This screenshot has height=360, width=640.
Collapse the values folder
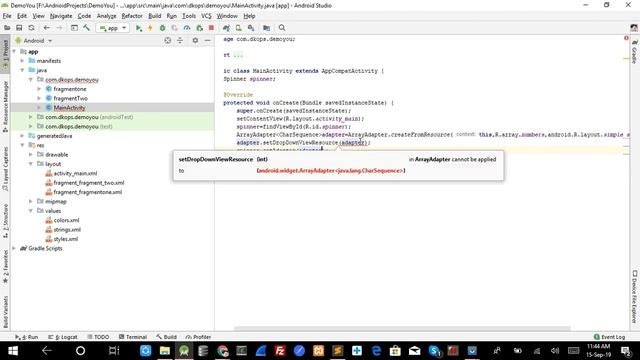pos(31,211)
